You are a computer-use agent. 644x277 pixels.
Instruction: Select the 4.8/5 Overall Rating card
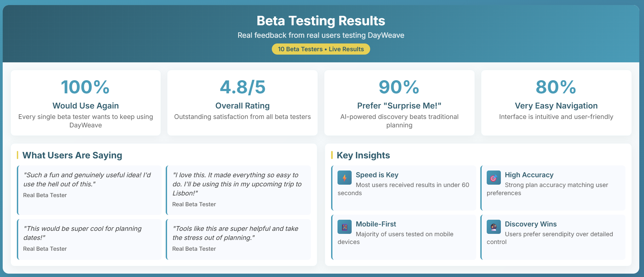[x=242, y=103]
